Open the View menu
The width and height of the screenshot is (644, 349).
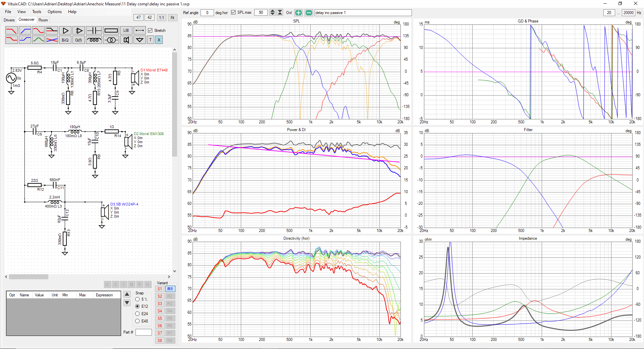coord(21,12)
